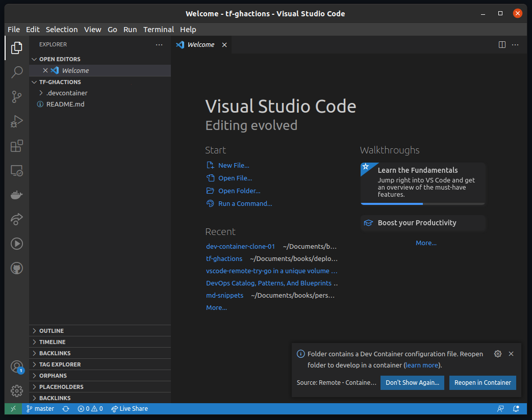Image resolution: width=532 pixels, height=420 pixels.
Task: Open notifications bell in status bar
Action: pyautogui.click(x=516, y=409)
